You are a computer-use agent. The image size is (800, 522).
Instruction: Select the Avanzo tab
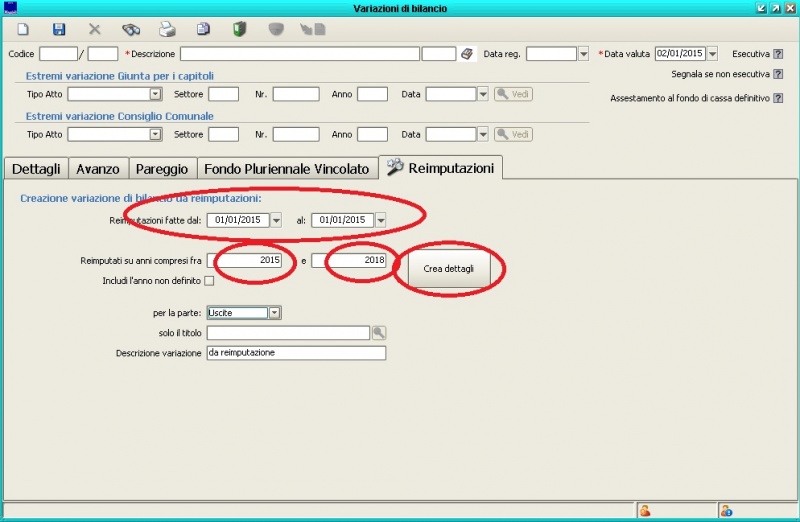pyautogui.click(x=98, y=169)
